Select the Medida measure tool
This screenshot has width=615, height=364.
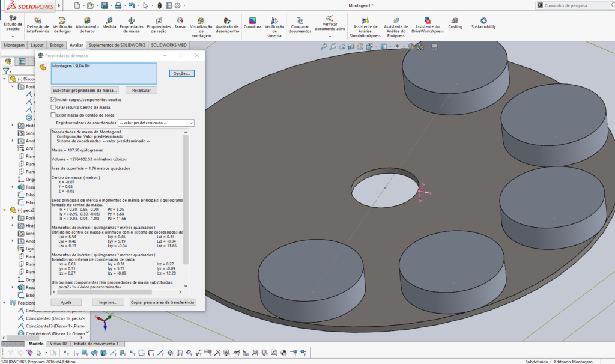[109, 23]
